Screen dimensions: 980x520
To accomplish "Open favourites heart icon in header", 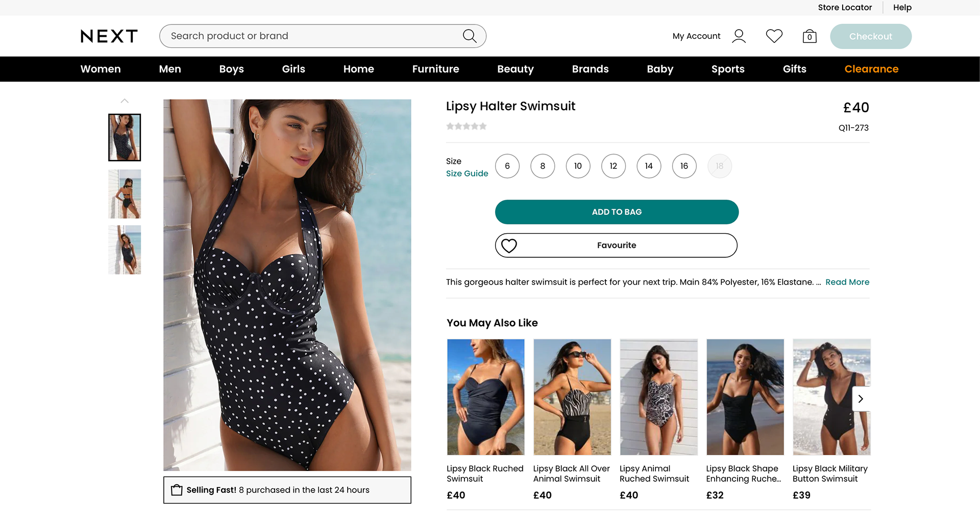I will pyautogui.click(x=774, y=36).
